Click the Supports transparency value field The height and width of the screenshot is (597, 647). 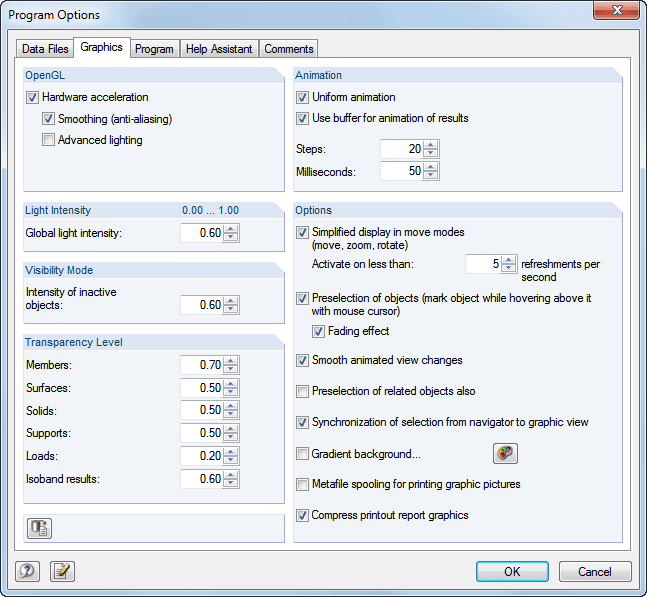tap(202, 433)
